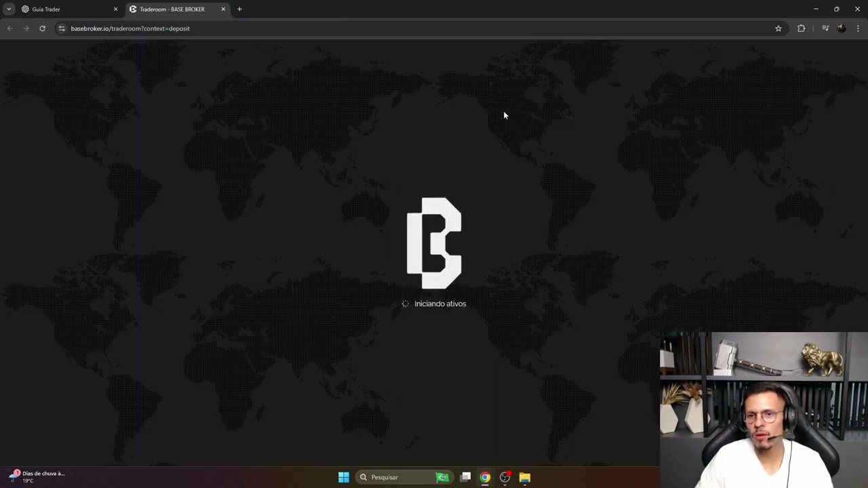The height and width of the screenshot is (488, 868).
Task: Bookmark this page with the star
Action: [x=778, y=28]
